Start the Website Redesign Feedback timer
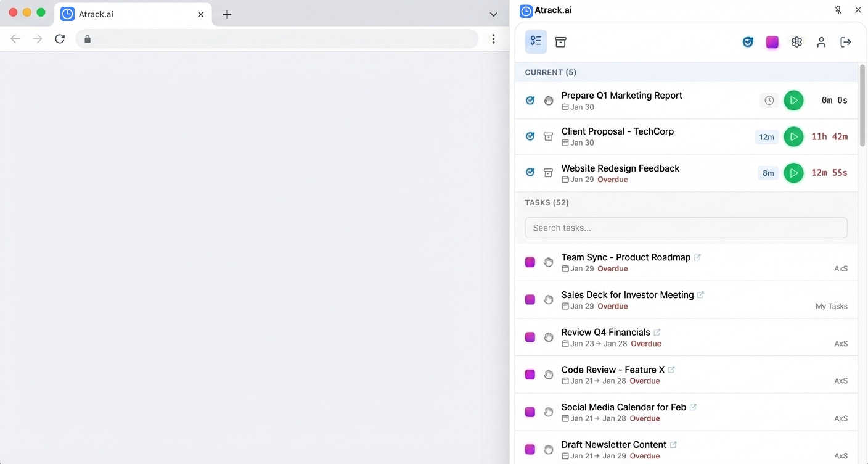 point(793,173)
